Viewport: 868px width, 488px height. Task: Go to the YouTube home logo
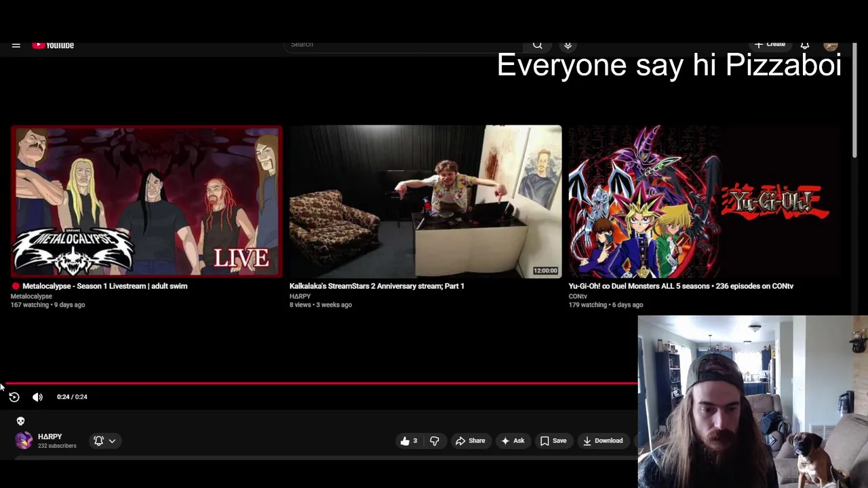coord(53,45)
